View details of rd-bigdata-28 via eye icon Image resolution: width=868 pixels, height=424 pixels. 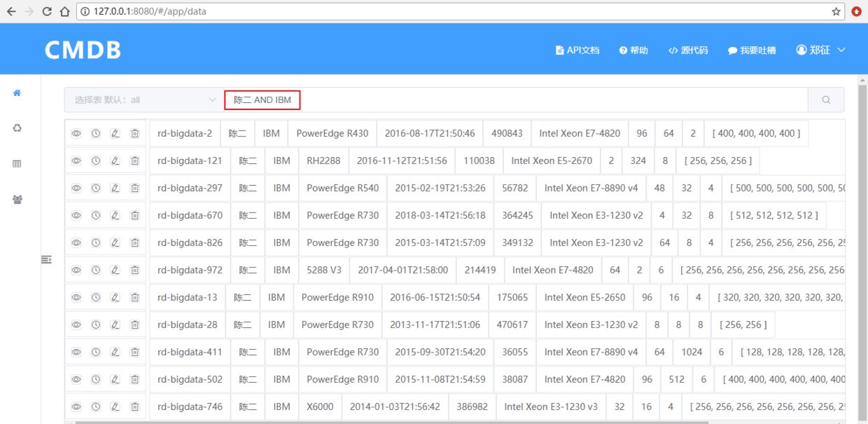coord(76,324)
